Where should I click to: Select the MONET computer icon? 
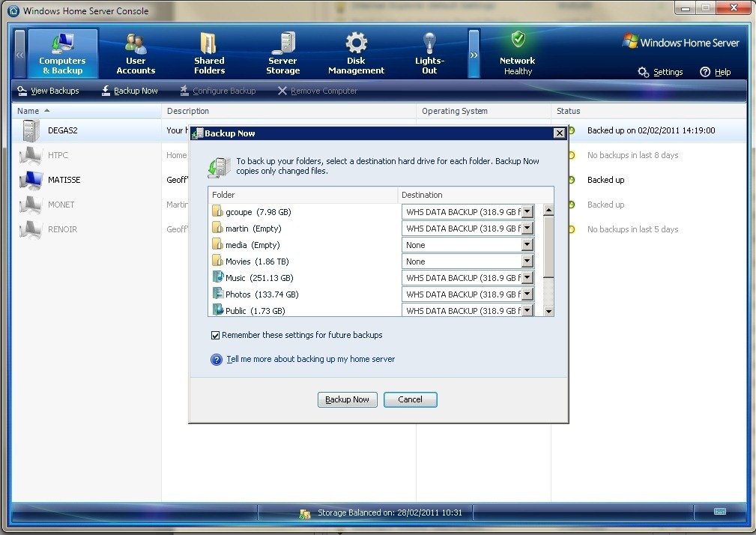click(31, 205)
